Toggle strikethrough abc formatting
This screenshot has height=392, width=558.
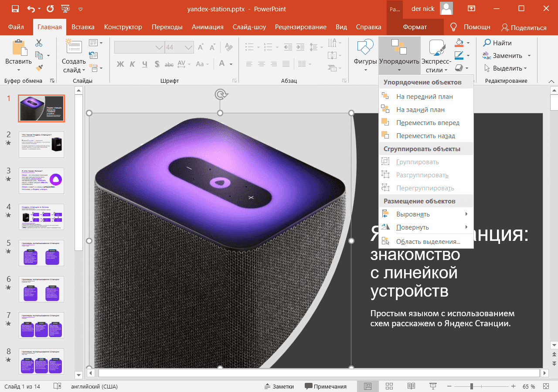coord(169,64)
